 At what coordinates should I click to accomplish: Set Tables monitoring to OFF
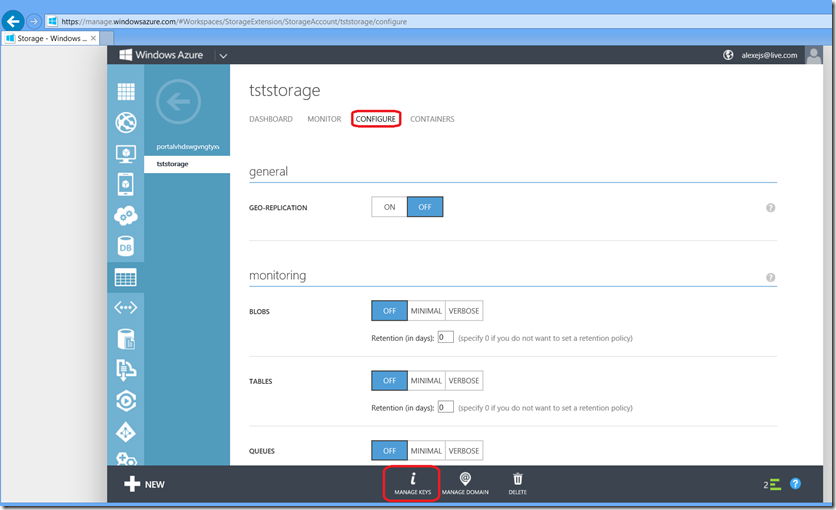[389, 381]
